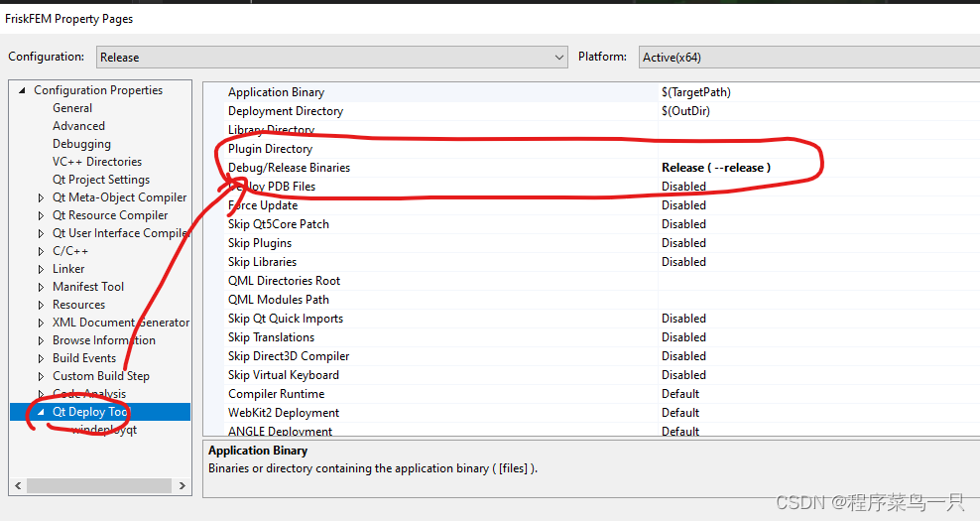Expand the Qt Resource Compiler node

pyautogui.click(x=41, y=215)
